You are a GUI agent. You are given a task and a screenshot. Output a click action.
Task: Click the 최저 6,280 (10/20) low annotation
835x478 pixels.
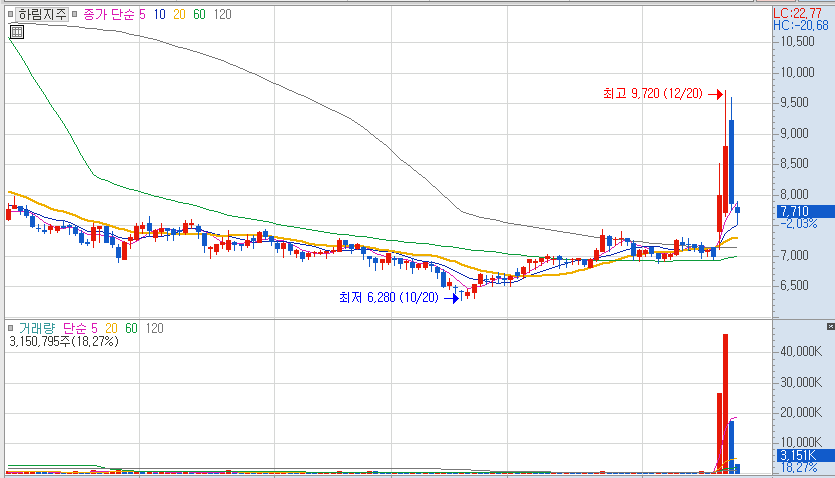[389, 298]
